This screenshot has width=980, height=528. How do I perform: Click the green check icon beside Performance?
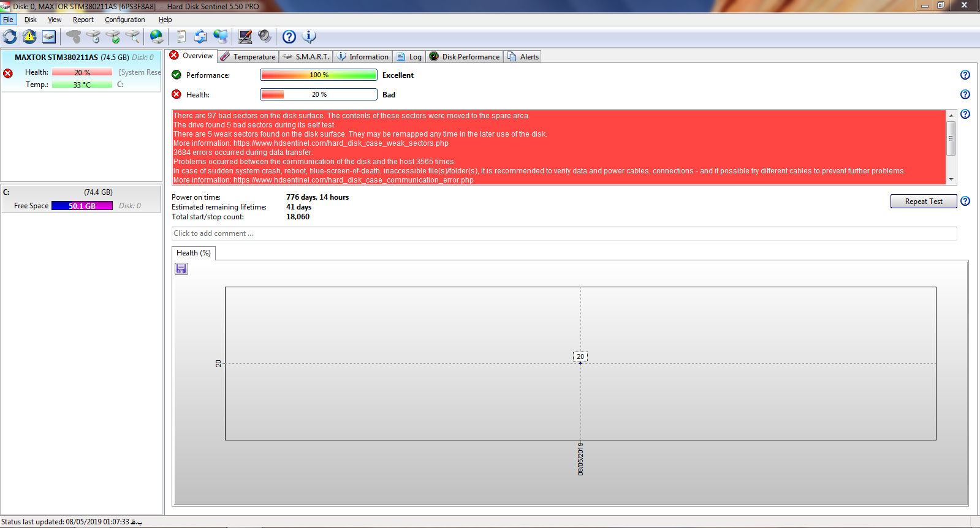click(177, 75)
